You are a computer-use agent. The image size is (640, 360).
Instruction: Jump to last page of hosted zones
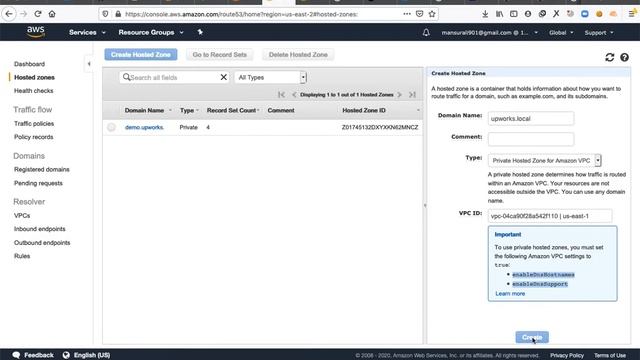(412, 95)
